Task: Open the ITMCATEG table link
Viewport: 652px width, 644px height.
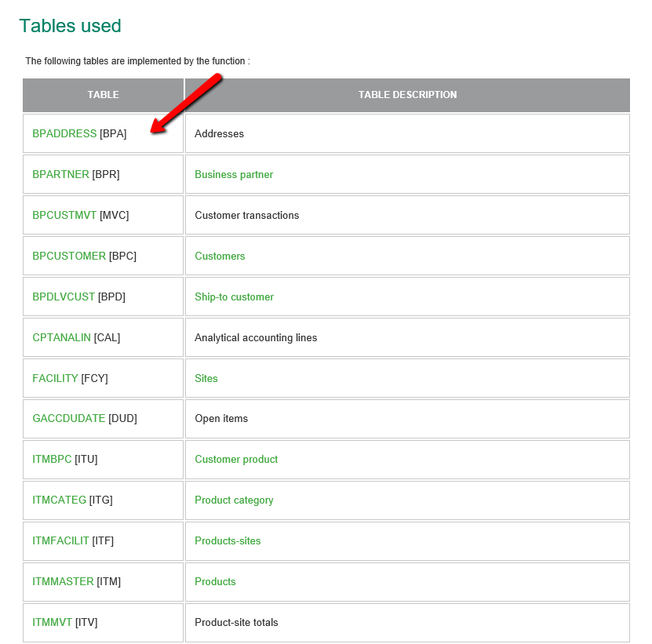Action: tap(59, 500)
